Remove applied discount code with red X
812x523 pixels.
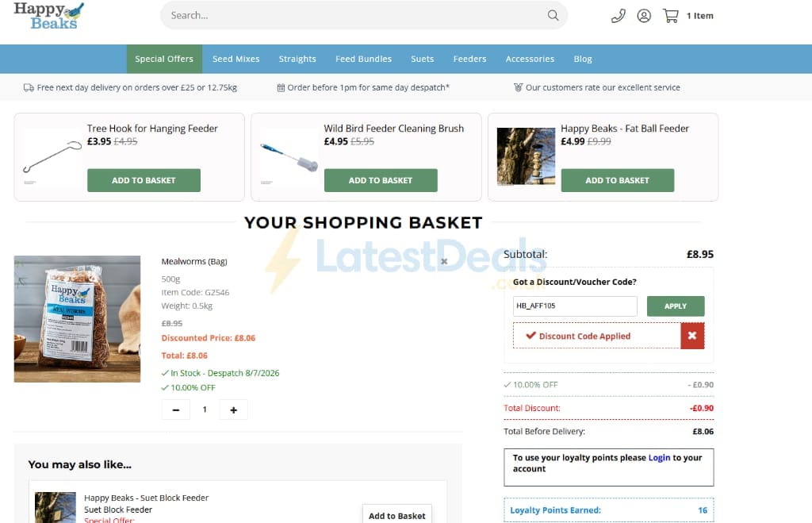point(692,336)
